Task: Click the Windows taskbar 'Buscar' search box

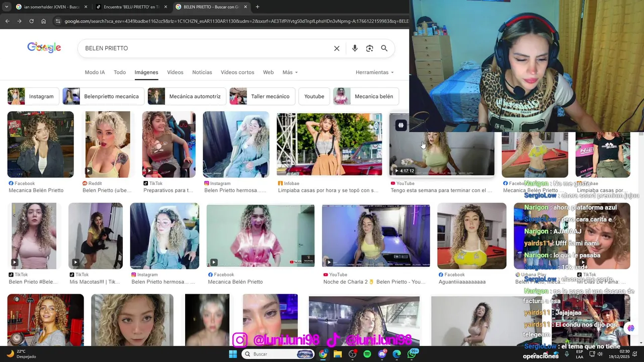Action: point(278,354)
